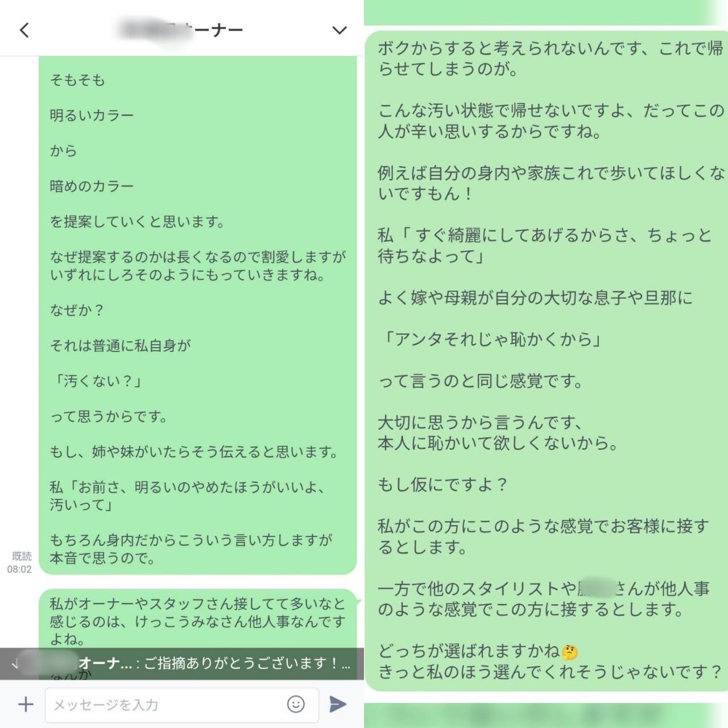Viewport: 728px width, 728px height.
Task: Send the message with paper plane icon
Action: pos(338,704)
